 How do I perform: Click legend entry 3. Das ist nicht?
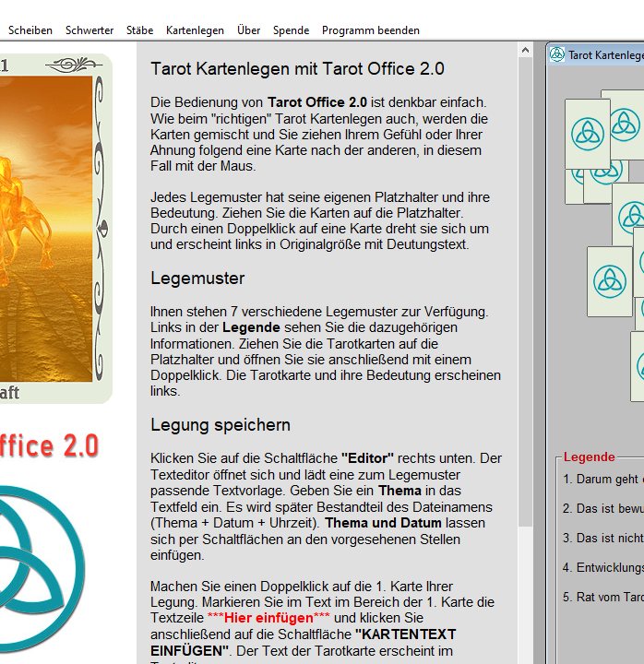603,538
